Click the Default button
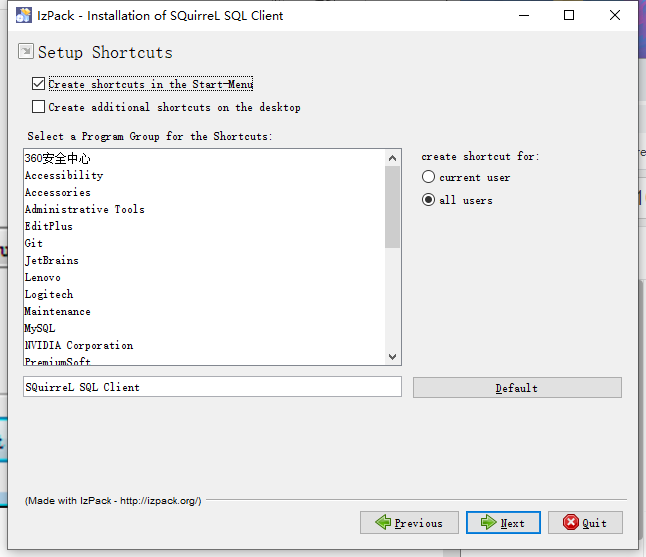Screen dimensions: 646x557 (517, 388)
